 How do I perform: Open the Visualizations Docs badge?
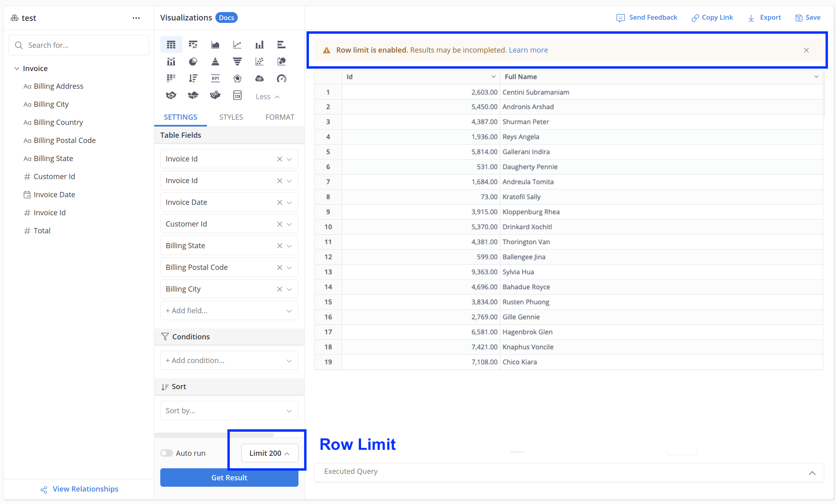pyautogui.click(x=227, y=18)
